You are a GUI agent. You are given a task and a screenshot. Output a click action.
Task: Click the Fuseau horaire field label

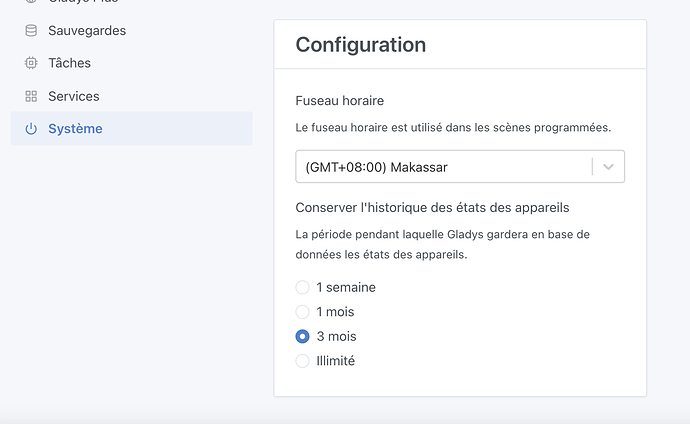click(340, 101)
